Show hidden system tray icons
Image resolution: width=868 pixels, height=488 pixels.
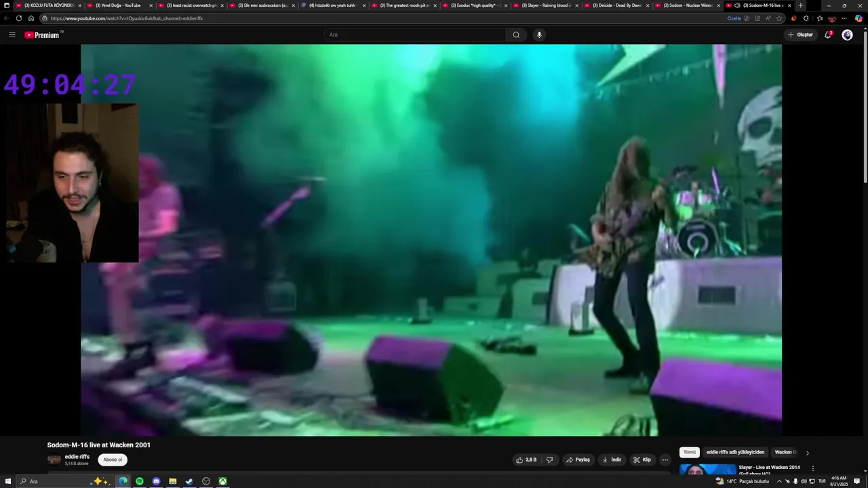click(x=779, y=481)
